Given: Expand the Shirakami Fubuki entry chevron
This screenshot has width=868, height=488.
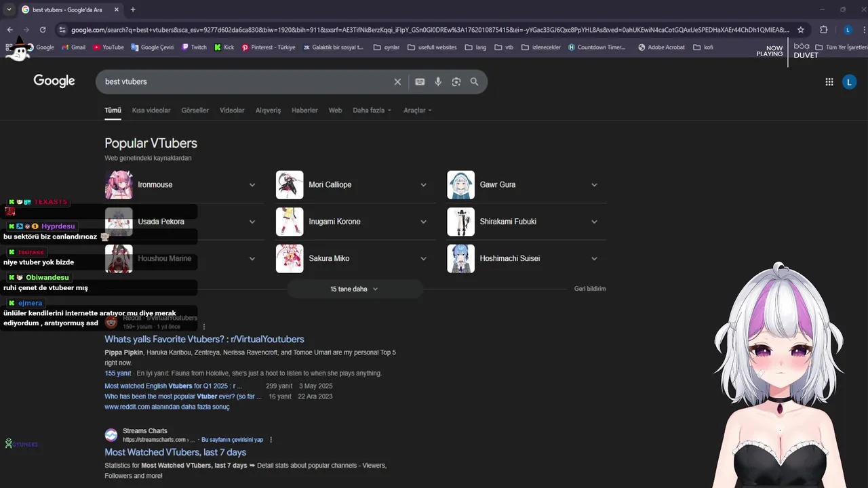Looking at the screenshot, I should click(x=594, y=222).
